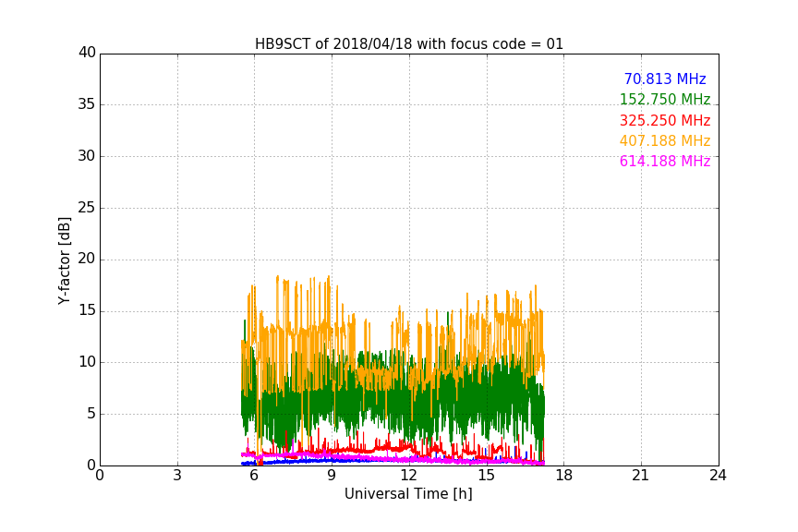The width and height of the screenshot is (798, 532).
Task: Click the x-axis tick value 18
Action: coord(564,476)
